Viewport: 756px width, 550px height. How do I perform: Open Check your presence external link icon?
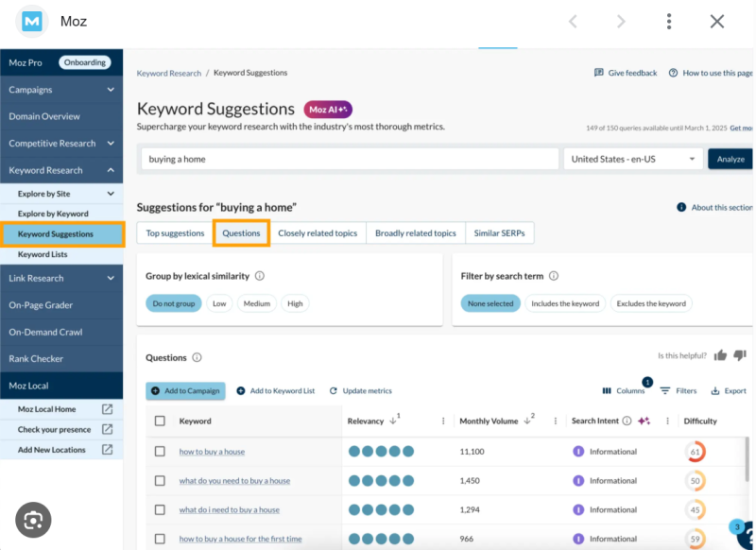pyautogui.click(x=107, y=429)
